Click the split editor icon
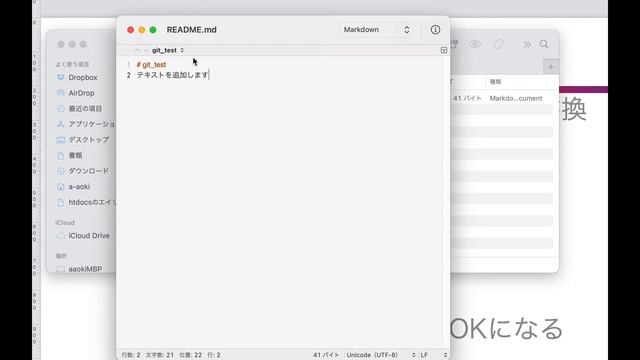640x360 pixels. [444, 50]
